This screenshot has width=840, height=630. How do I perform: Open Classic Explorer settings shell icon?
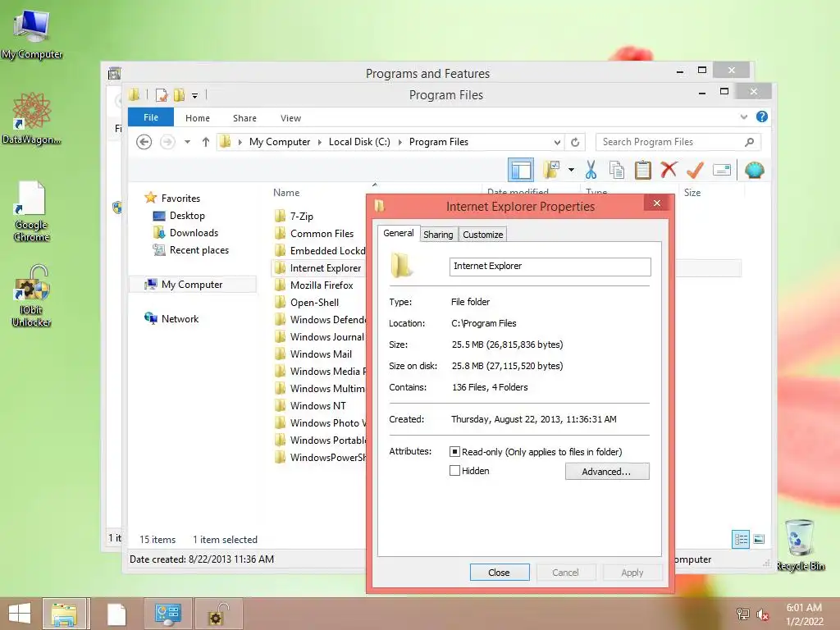pyautogui.click(x=755, y=171)
